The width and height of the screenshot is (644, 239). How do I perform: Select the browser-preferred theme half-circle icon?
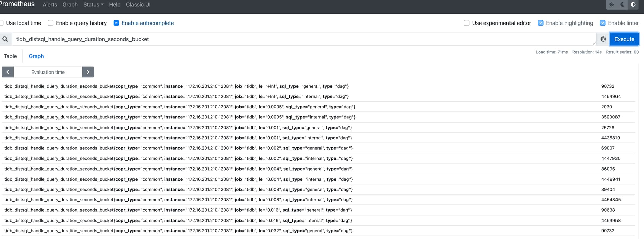tap(633, 5)
